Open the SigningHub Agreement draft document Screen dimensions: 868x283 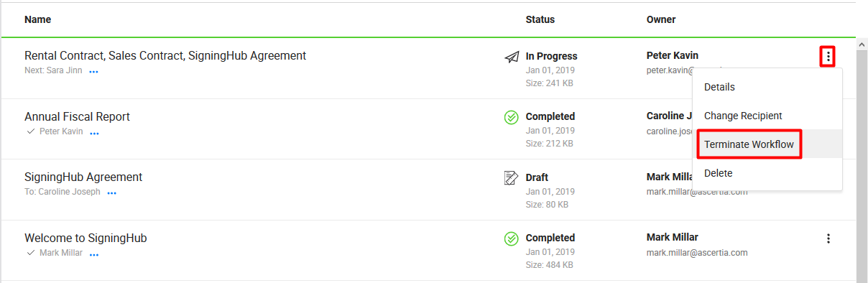tap(83, 177)
